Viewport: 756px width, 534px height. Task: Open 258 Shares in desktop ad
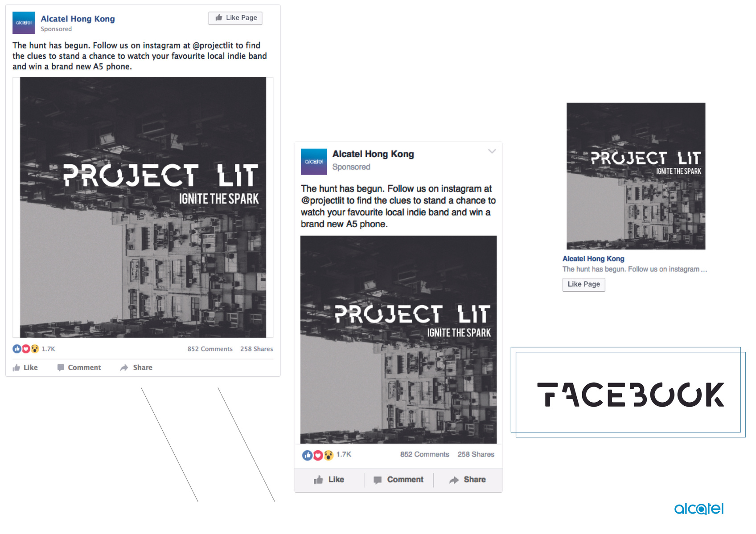click(x=257, y=349)
